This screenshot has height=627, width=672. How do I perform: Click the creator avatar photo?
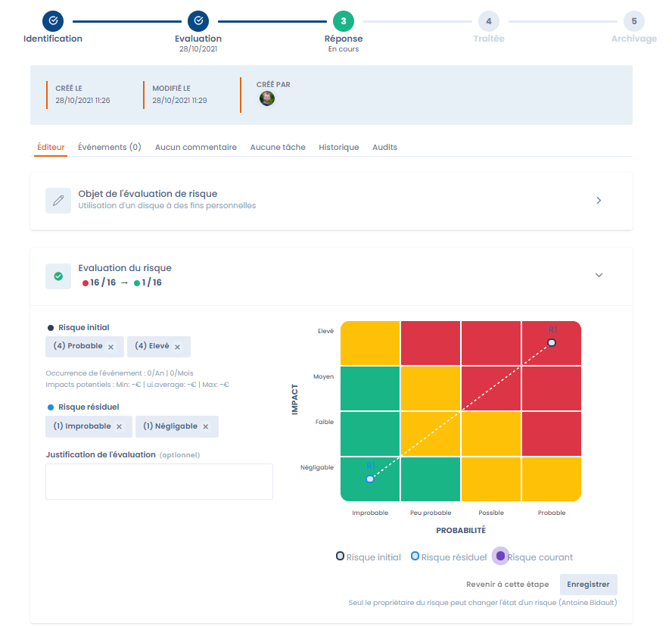coord(267,98)
